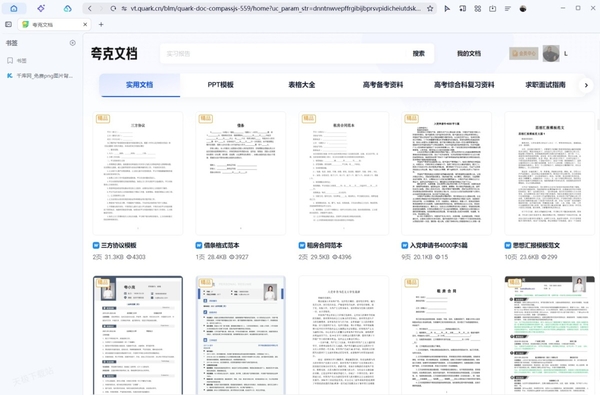Image resolution: width=600 pixels, height=395 pixels.
Task: Click the 搜索 button
Action: click(x=419, y=54)
